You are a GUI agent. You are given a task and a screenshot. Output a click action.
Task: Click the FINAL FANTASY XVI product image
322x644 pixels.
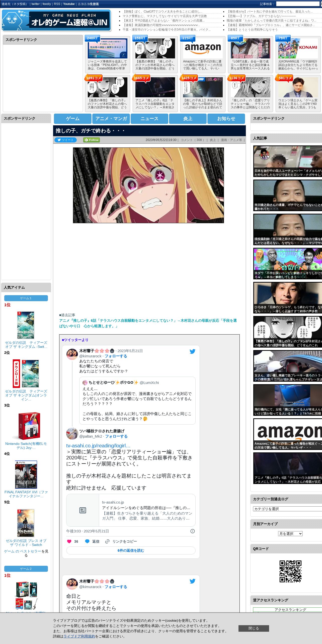26,474
